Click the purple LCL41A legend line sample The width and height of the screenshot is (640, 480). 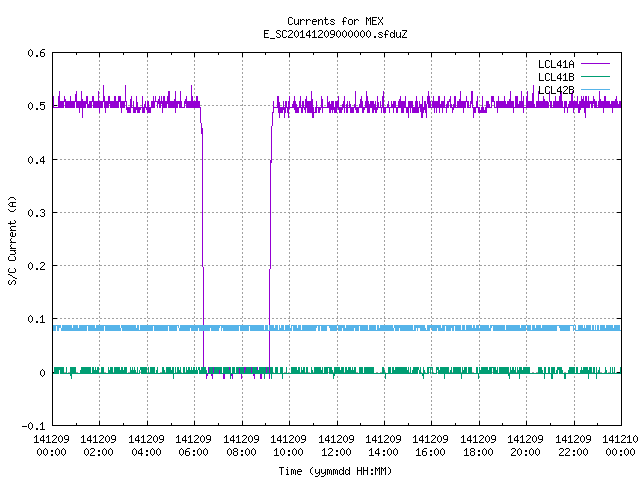coord(595,64)
